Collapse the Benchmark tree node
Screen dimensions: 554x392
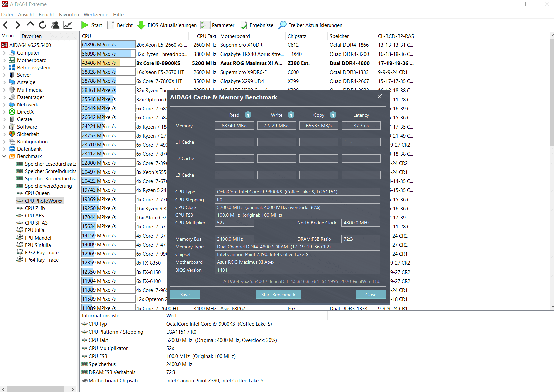pos(4,156)
